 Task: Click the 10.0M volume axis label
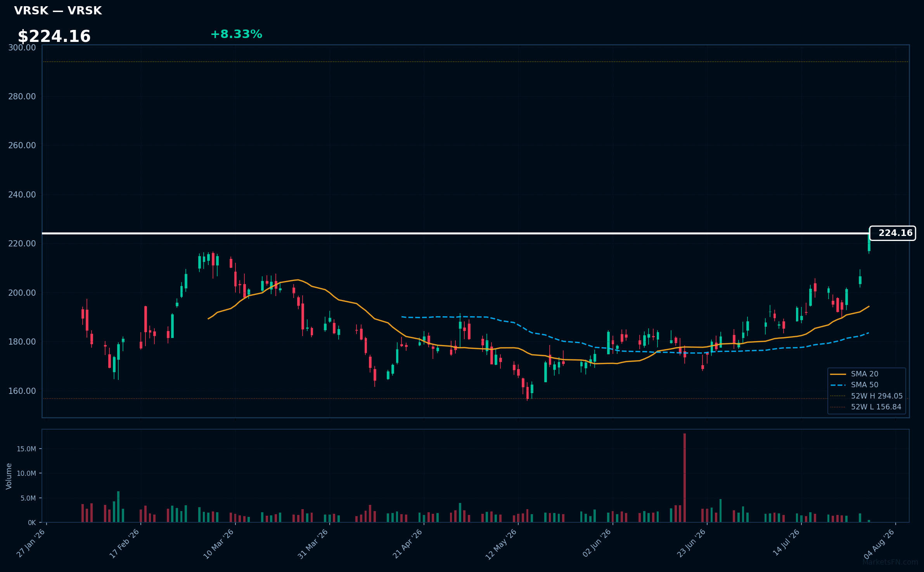[26, 473]
